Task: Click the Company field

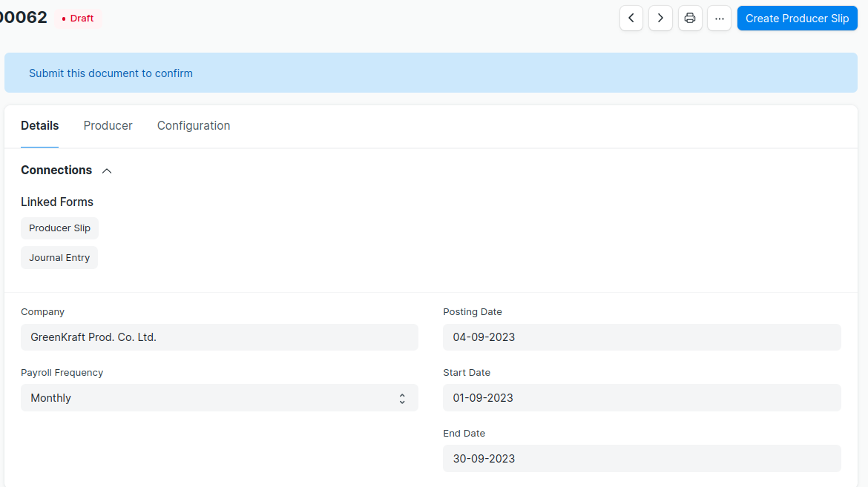Action: tap(219, 337)
